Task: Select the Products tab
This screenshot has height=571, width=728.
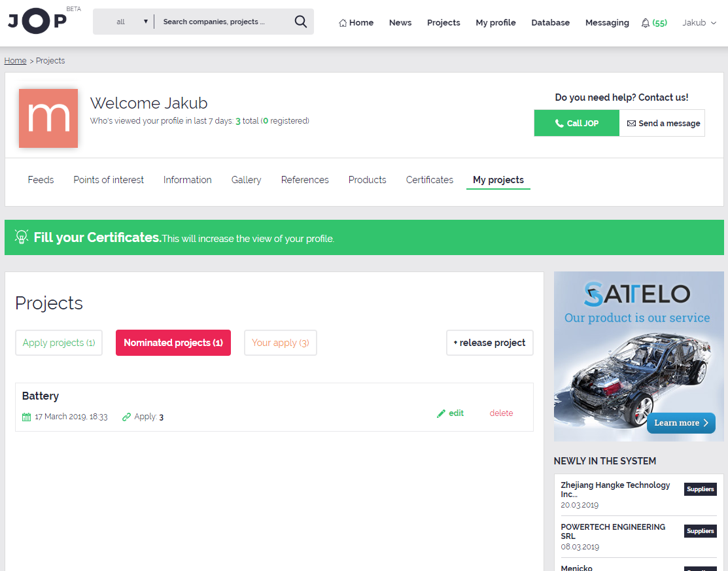Action: [367, 180]
